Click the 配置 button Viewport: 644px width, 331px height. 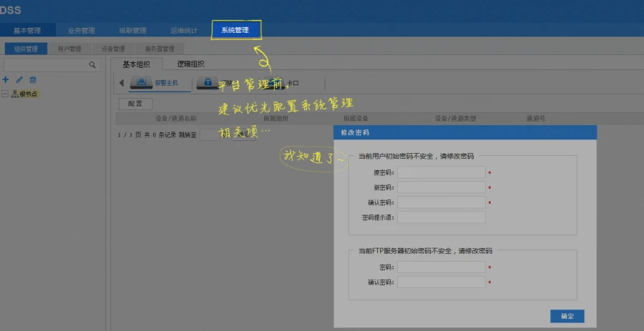click(x=135, y=104)
